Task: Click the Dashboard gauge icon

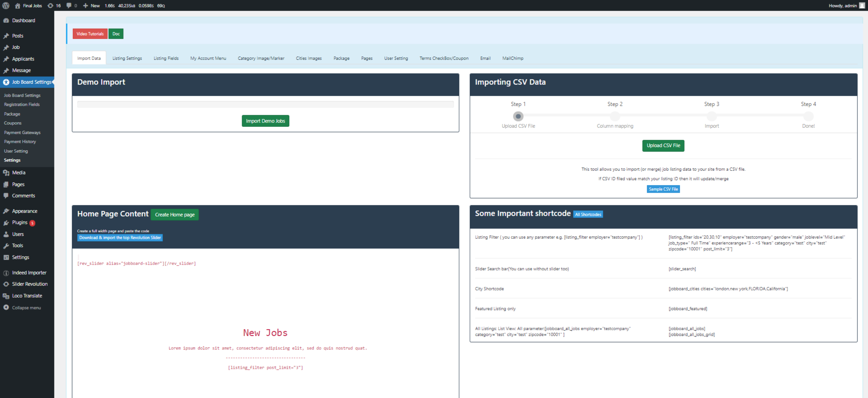Action: pyautogui.click(x=6, y=20)
